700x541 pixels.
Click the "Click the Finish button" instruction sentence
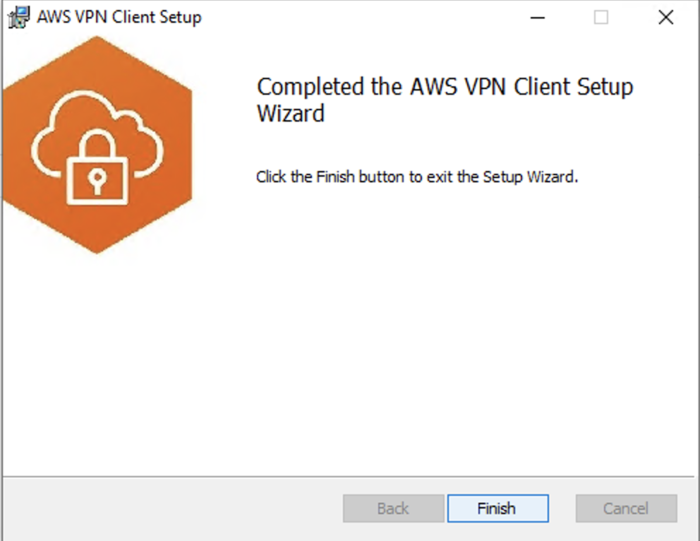[x=417, y=177]
